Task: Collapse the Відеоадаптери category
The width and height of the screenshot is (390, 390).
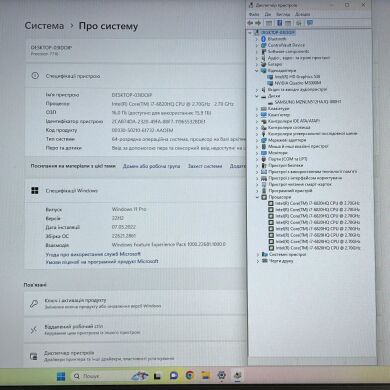Action: pos(257,70)
